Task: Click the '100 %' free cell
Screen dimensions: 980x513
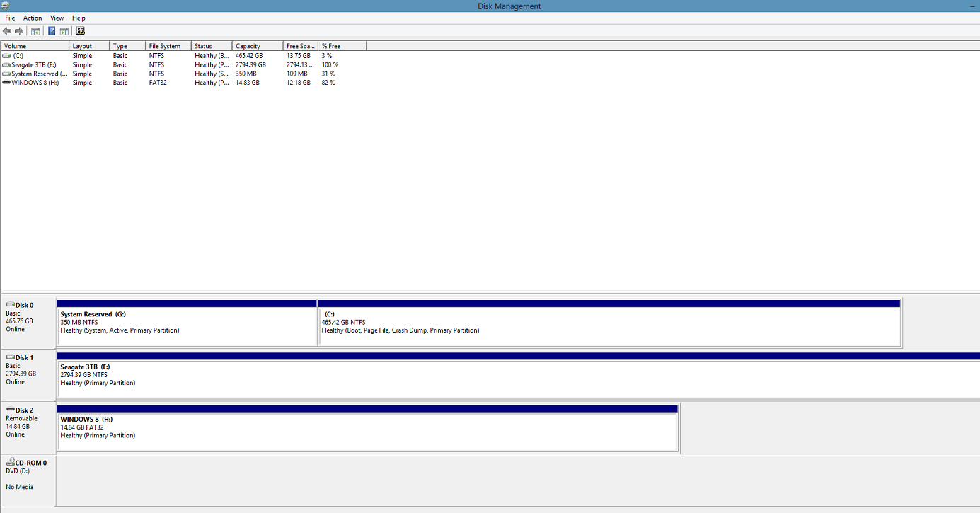Action: [x=330, y=64]
